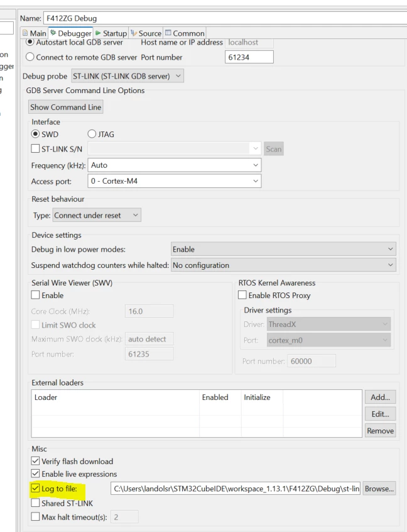Toggle Verify flash download checkbox
407x532 pixels.
click(x=35, y=461)
